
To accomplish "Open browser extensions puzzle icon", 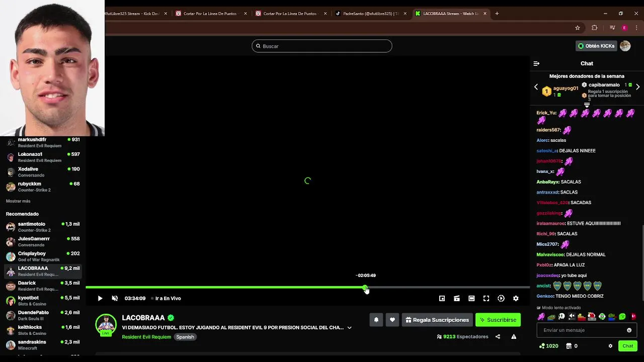I will point(595,28).
